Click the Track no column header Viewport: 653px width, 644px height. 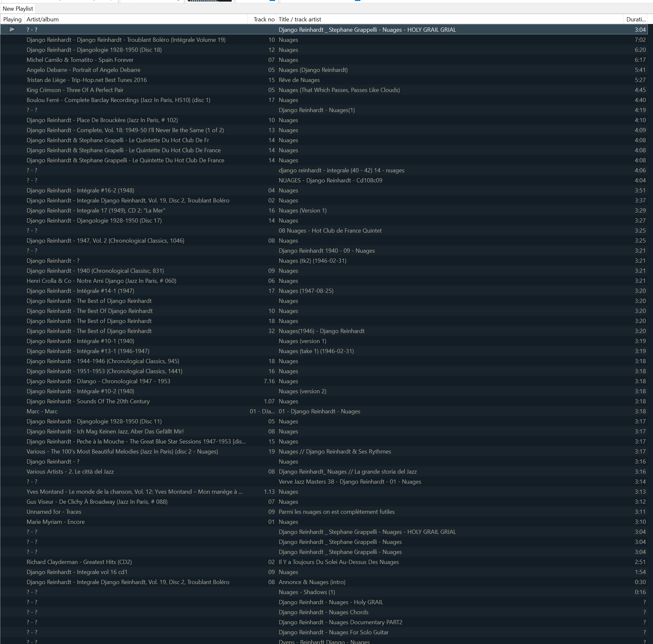click(264, 19)
